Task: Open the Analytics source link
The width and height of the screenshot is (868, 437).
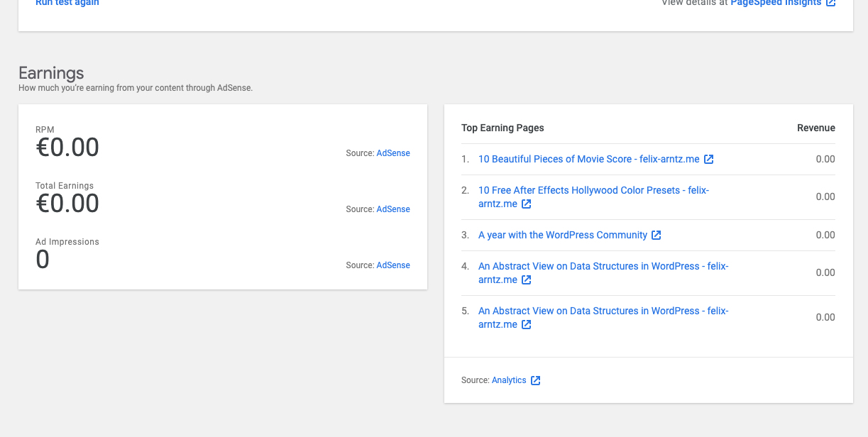Action: click(509, 380)
